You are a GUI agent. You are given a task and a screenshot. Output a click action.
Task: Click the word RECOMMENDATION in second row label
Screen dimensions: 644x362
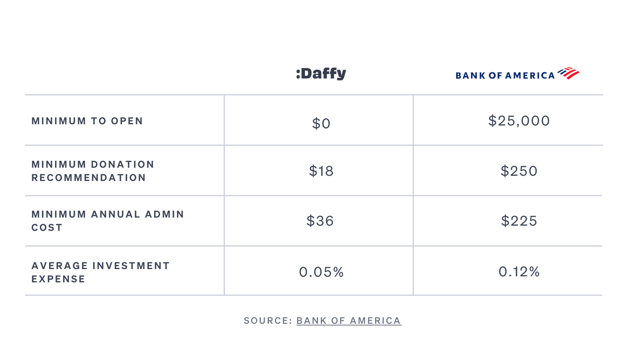pos(89,178)
